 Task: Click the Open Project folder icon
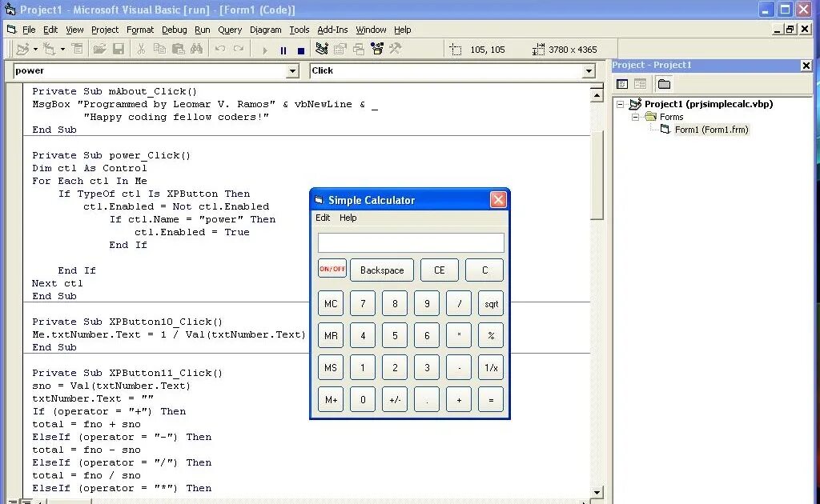coord(99,49)
